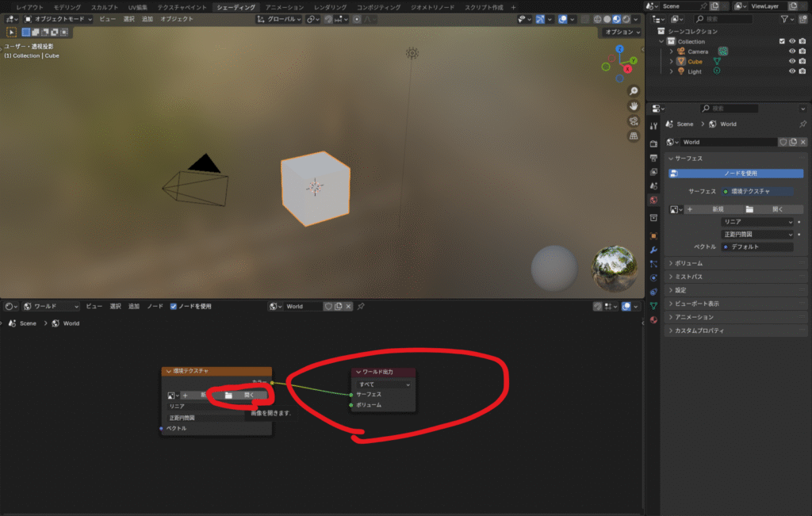Viewport: 812px width, 516px height.
Task: Hide the Light with its eye icon
Action: coord(792,71)
